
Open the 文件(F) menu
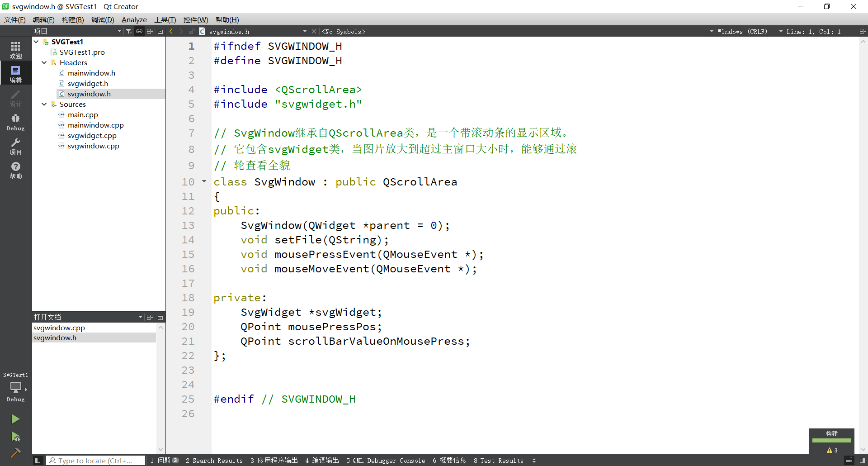(15, 19)
